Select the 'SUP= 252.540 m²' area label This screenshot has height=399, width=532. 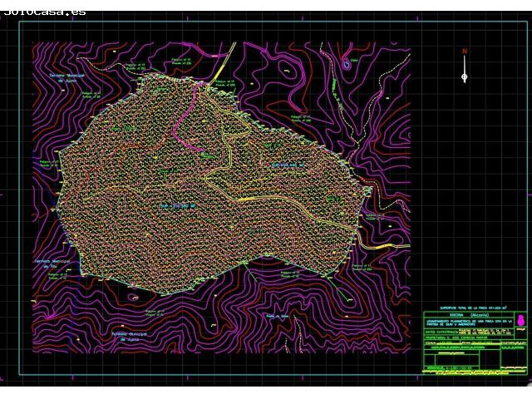178,206
